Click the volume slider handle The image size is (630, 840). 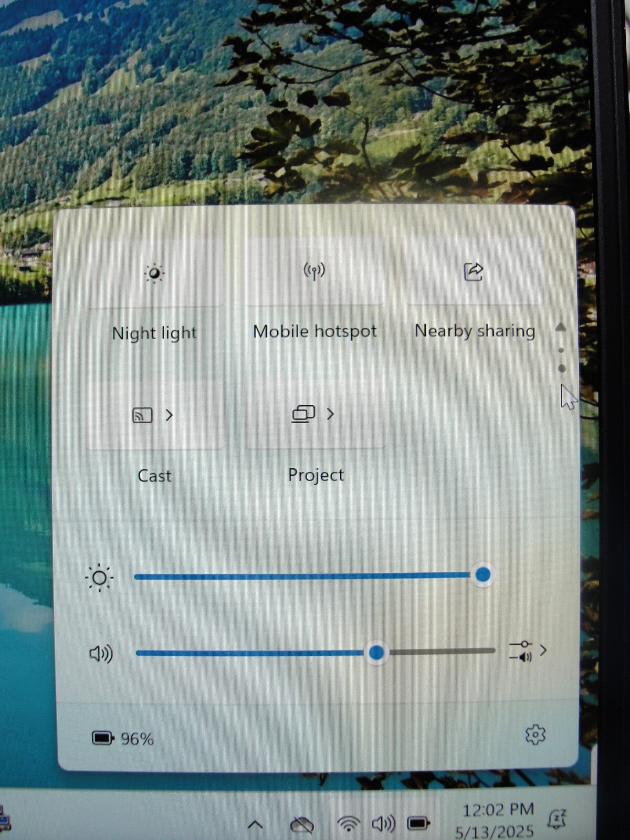(376, 653)
